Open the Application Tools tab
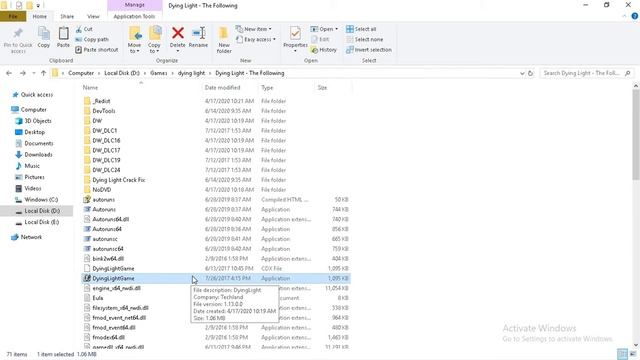Image resolution: width=640 pixels, height=360 pixels. (134, 17)
